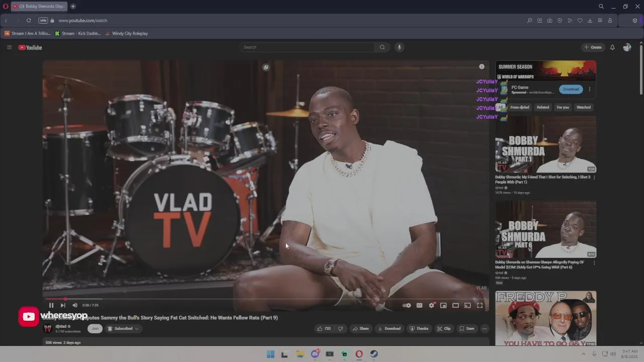Expand the Subscribed notification dropdown

click(123, 329)
